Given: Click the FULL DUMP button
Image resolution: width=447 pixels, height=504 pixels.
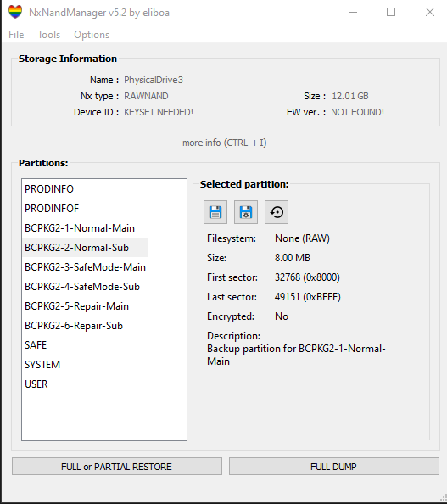Looking at the screenshot, I should click(334, 467).
